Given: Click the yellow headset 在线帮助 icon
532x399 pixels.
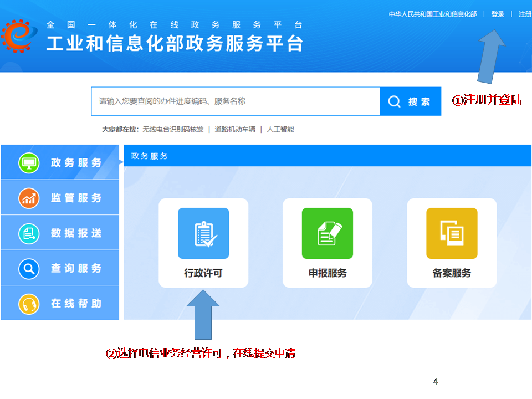Looking at the screenshot, I should [x=29, y=304].
